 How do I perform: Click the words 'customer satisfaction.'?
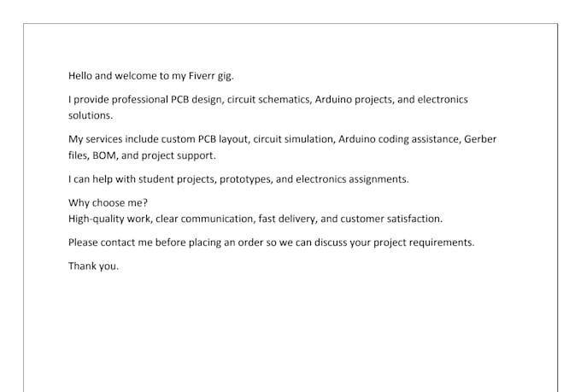[391, 219]
